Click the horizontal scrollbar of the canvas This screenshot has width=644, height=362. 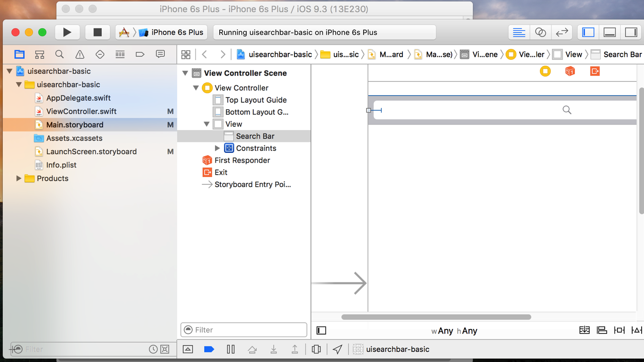[436, 317]
